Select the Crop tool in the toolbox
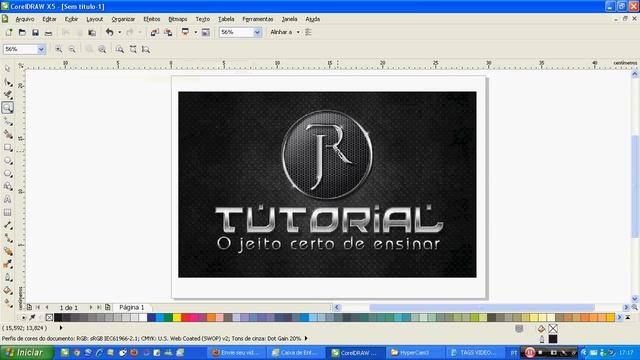This screenshot has height=360, width=640. (7, 95)
